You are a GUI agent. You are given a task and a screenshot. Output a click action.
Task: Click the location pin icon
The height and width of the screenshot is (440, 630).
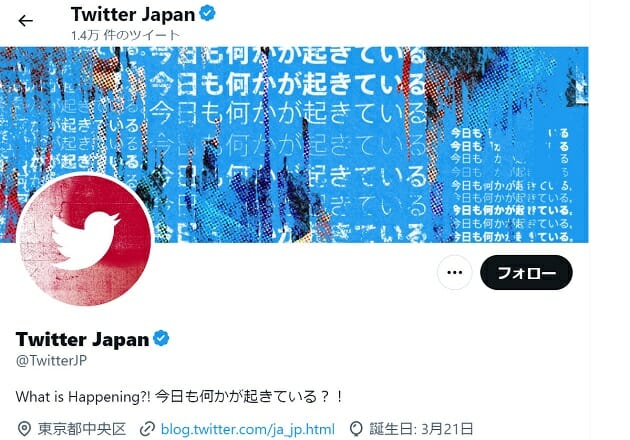[24, 429]
